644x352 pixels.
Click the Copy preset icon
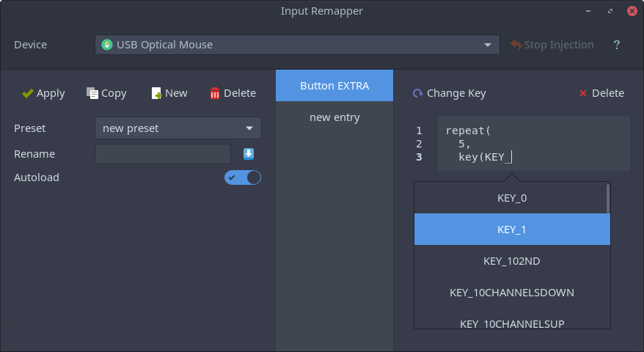92,93
